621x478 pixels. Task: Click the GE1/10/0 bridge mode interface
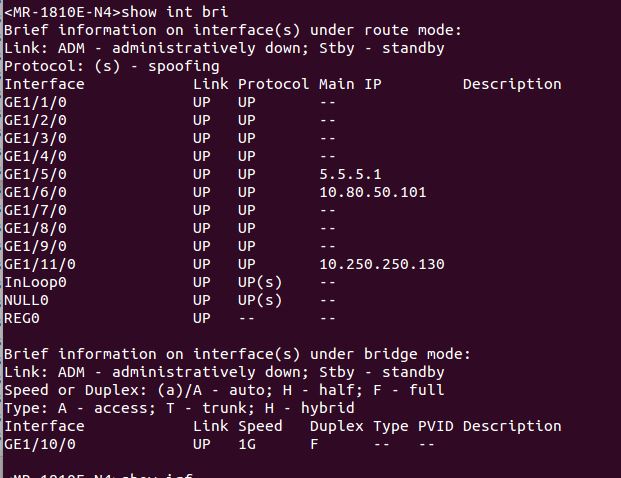[x=40, y=444]
